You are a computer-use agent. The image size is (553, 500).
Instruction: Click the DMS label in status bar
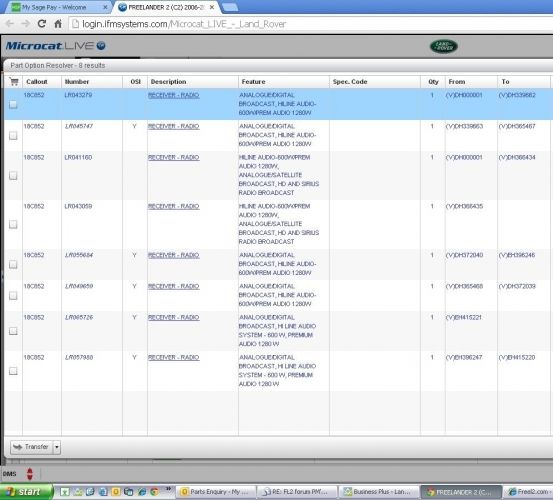pos(10,474)
